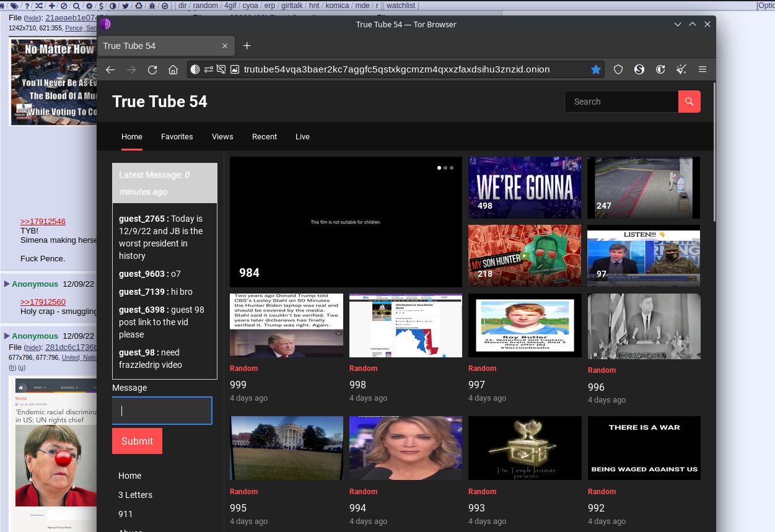The height and width of the screenshot is (532, 775).
Task: Collapse the second Anonymous post above the File line
Action: coord(7,336)
